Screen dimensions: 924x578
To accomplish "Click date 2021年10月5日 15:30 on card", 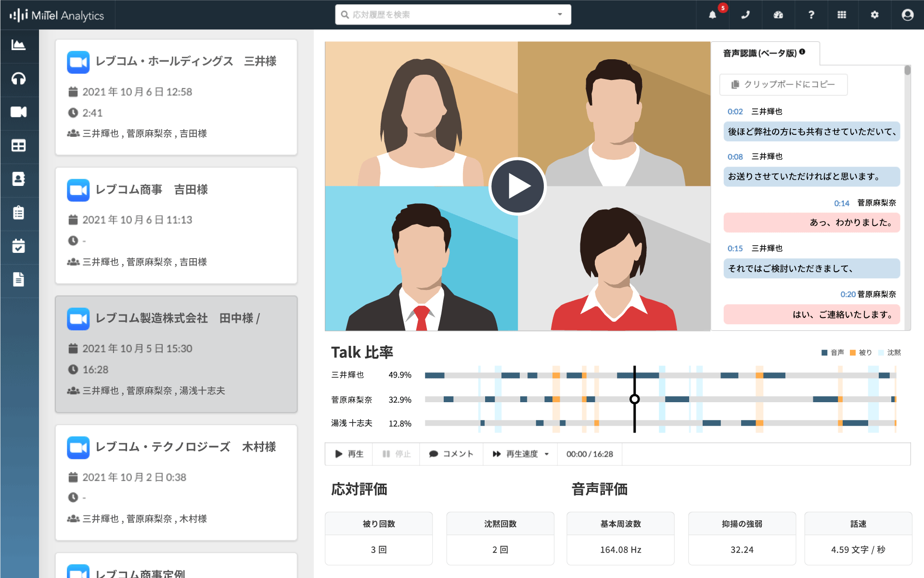I will pos(137,348).
